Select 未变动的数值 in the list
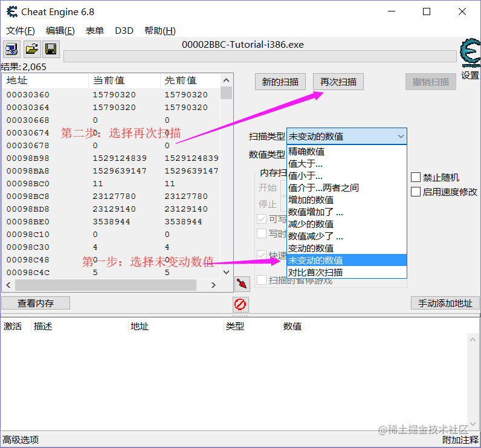This screenshot has height=448, width=481. coord(347,260)
